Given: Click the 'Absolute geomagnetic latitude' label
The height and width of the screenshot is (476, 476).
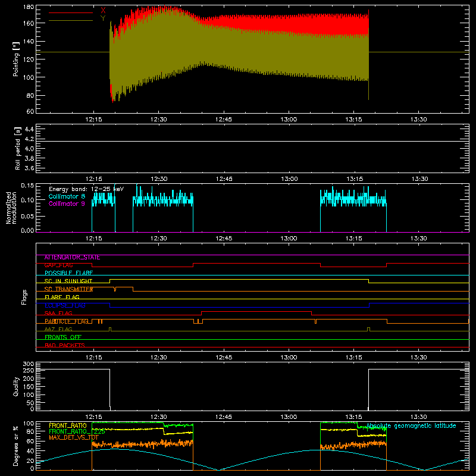Looking at the screenshot, I should (411, 426).
